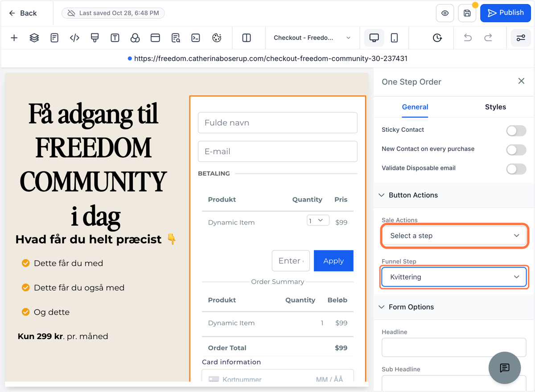
Task: Click Apply coupon button
Action: (x=333, y=261)
